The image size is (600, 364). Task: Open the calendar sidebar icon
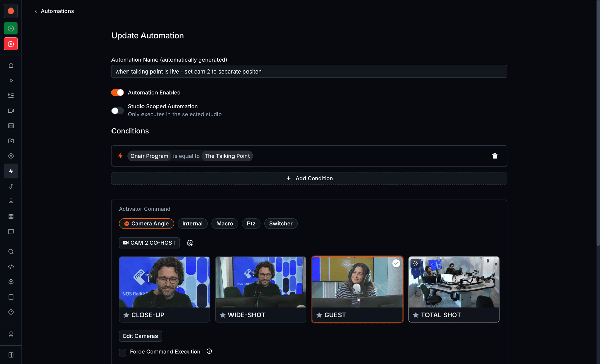pyautogui.click(x=11, y=126)
